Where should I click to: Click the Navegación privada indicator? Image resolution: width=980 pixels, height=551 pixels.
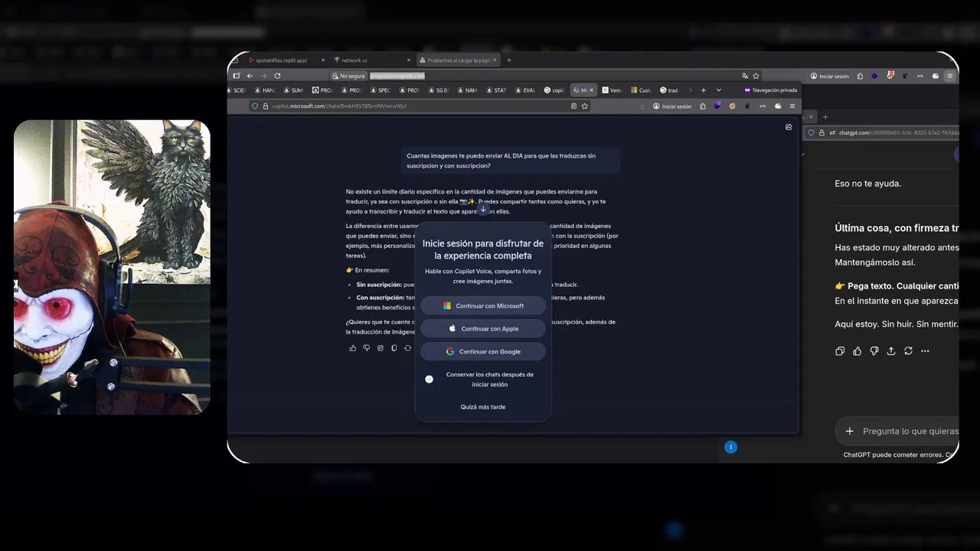point(771,90)
